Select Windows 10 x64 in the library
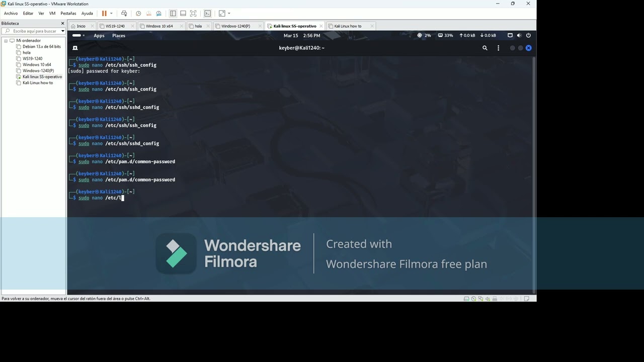Screen dimensions: 644x362 [x=37, y=65]
